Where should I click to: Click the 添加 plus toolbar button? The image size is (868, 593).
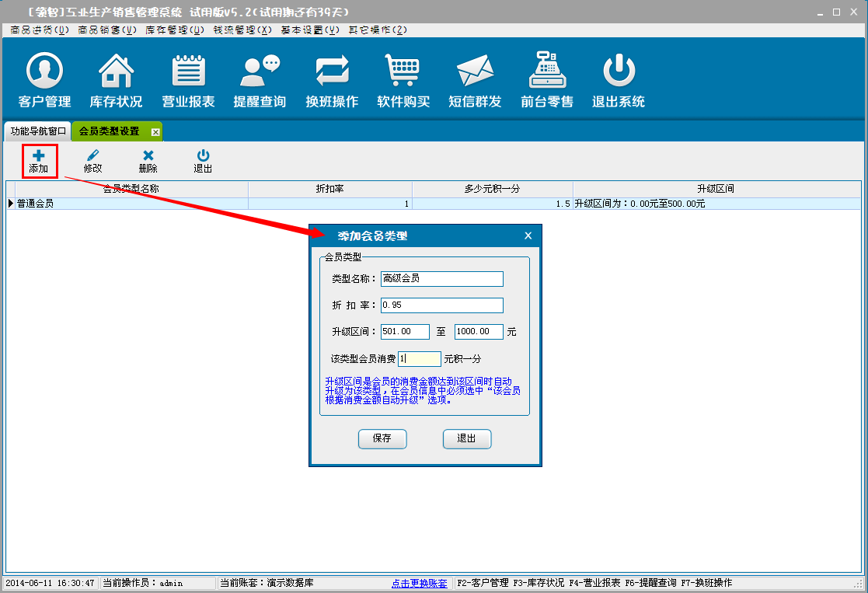click(39, 162)
